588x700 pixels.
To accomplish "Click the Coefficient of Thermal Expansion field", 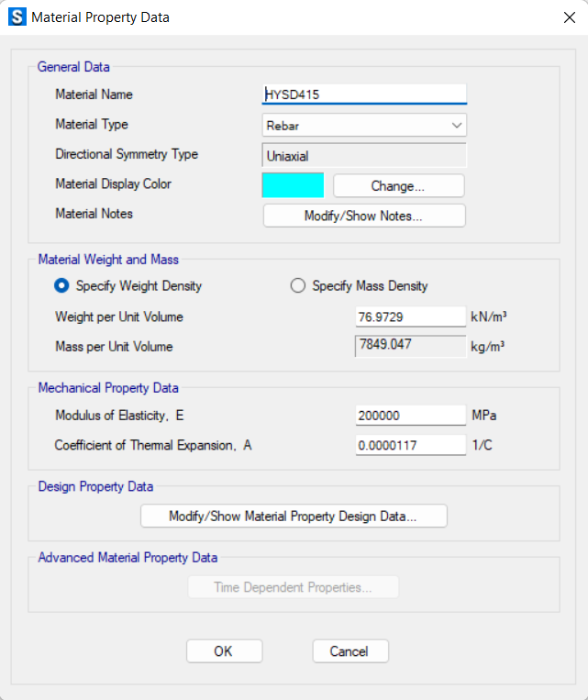I will pyautogui.click(x=410, y=445).
